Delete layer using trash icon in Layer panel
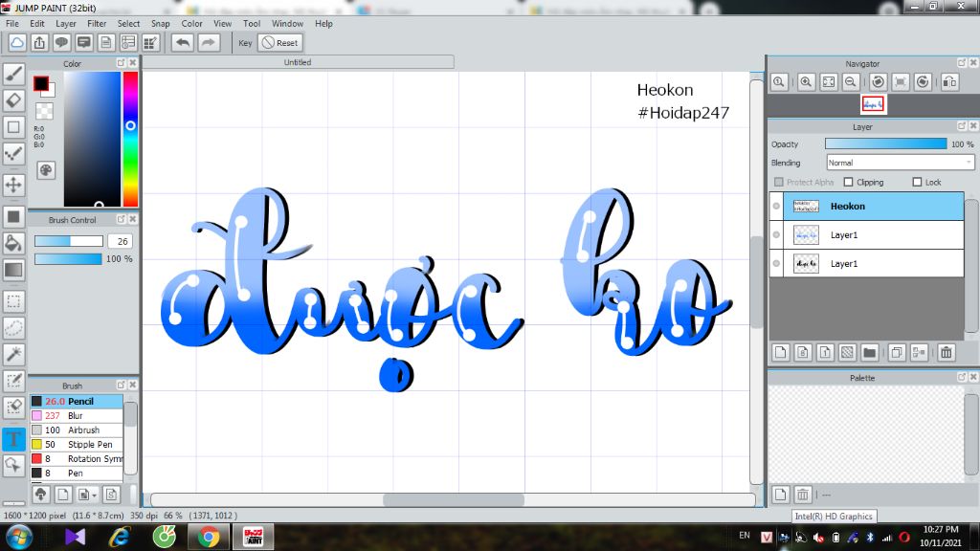980x551 pixels. click(x=947, y=352)
